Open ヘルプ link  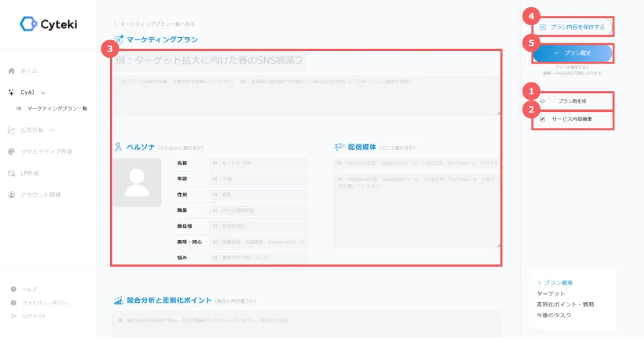pos(29,289)
